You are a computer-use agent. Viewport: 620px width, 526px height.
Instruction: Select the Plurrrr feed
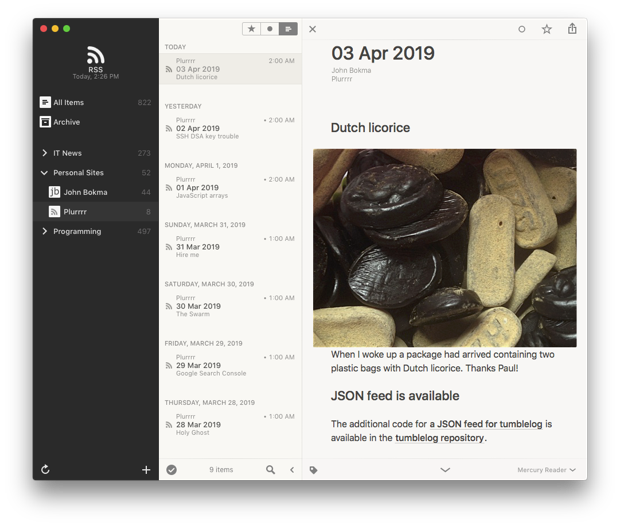[95, 212]
